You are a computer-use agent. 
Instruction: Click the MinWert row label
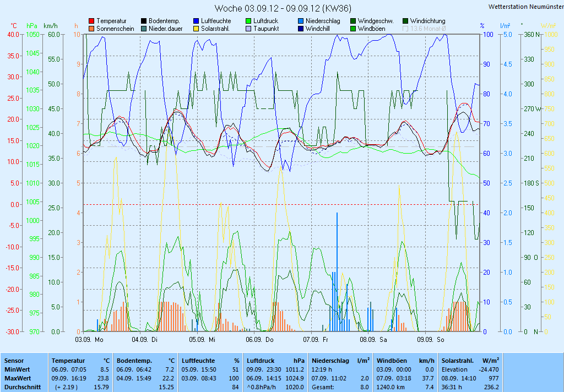[17, 369]
